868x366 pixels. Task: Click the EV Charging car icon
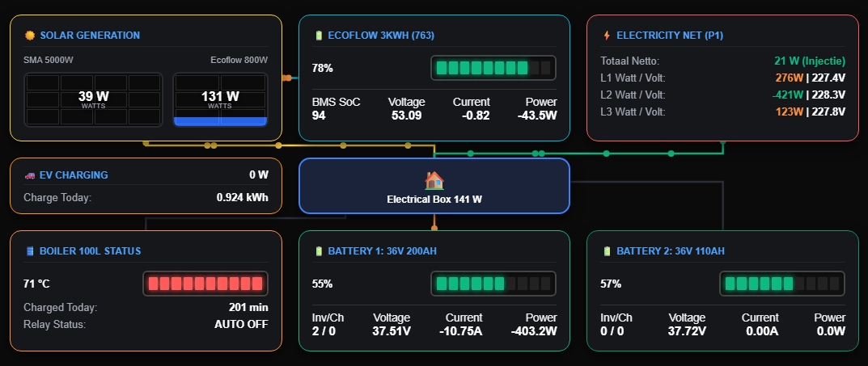[30, 175]
